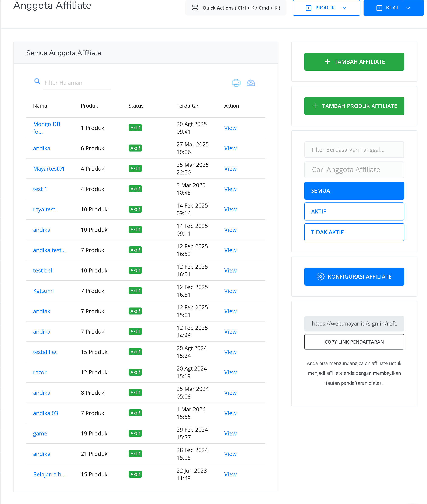
Task: Click the print table icon
Action: 236,83
